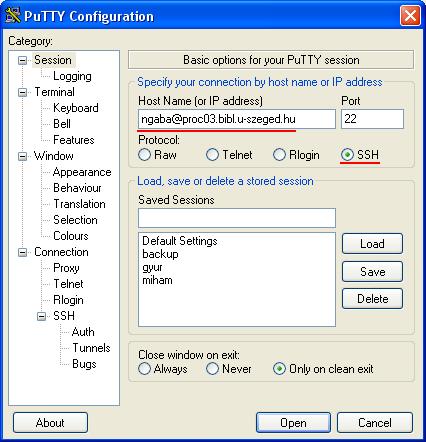The image size is (426, 442).
Task: Open SSH settings in category tree
Action: point(64,316)
